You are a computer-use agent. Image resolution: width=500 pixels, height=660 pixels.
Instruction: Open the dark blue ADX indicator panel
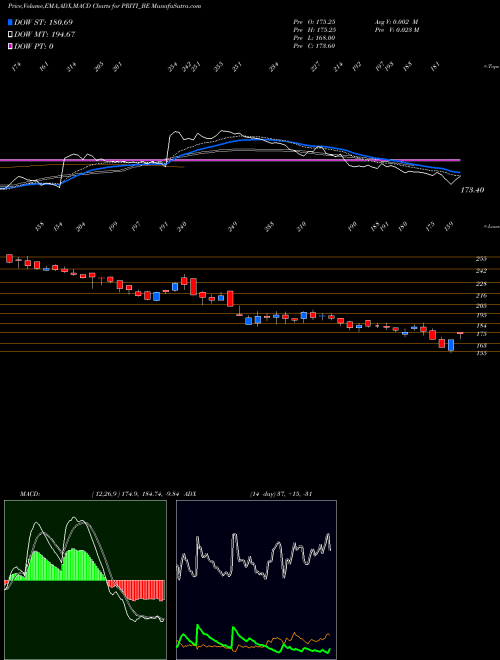pos(256,580)
